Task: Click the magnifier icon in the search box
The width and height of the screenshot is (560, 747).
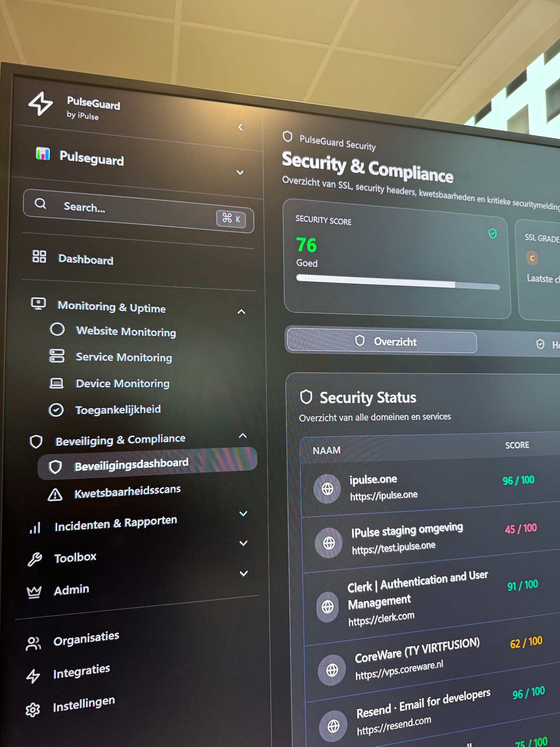Action: click(x=40, y=203)
